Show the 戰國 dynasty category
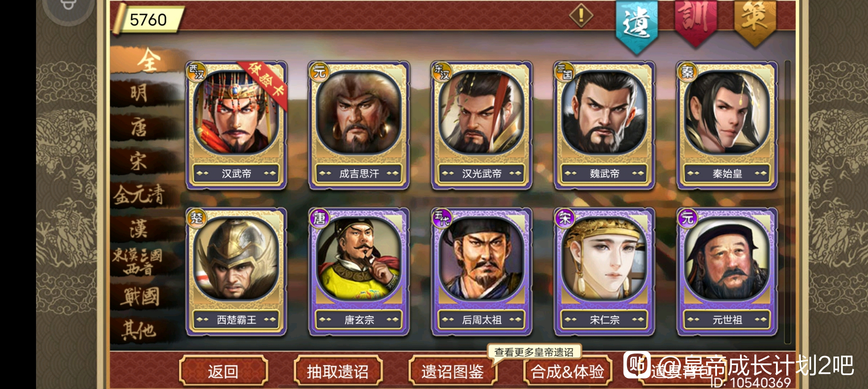 140,297
